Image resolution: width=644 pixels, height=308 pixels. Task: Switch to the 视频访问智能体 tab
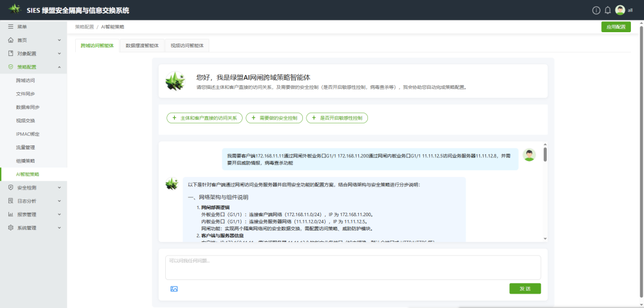(x=187, y=45)
